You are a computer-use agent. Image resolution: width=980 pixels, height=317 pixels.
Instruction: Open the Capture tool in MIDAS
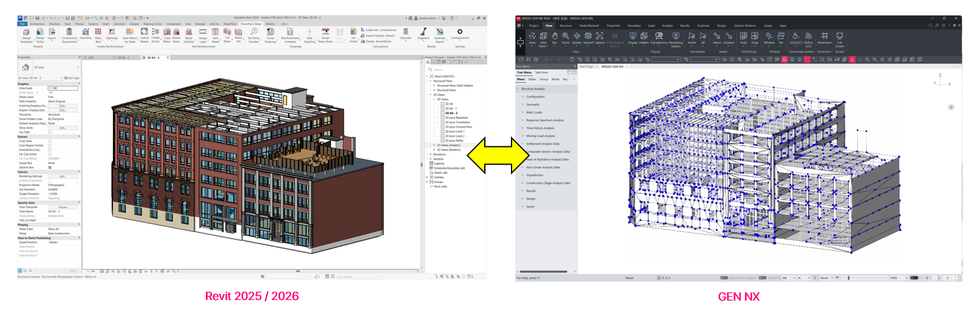click(600, 38)
